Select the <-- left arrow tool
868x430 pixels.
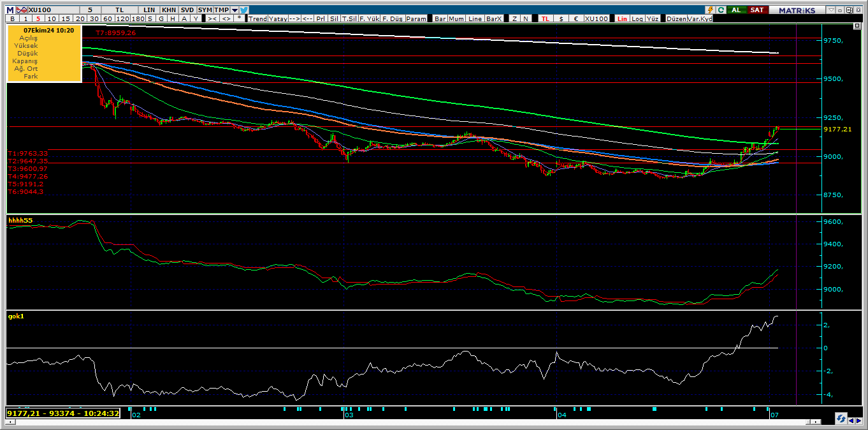(307, 19)
